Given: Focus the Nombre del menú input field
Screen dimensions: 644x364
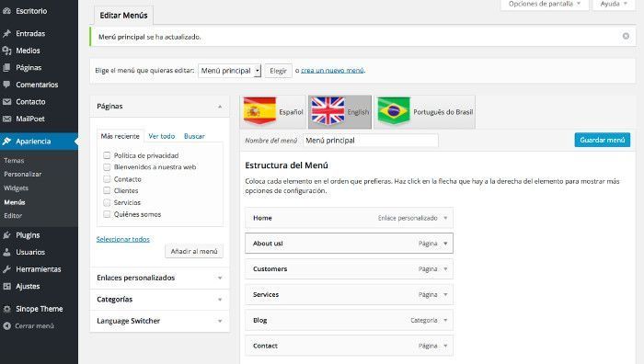Looking at the screenshot, I should [x=370, y=141].
